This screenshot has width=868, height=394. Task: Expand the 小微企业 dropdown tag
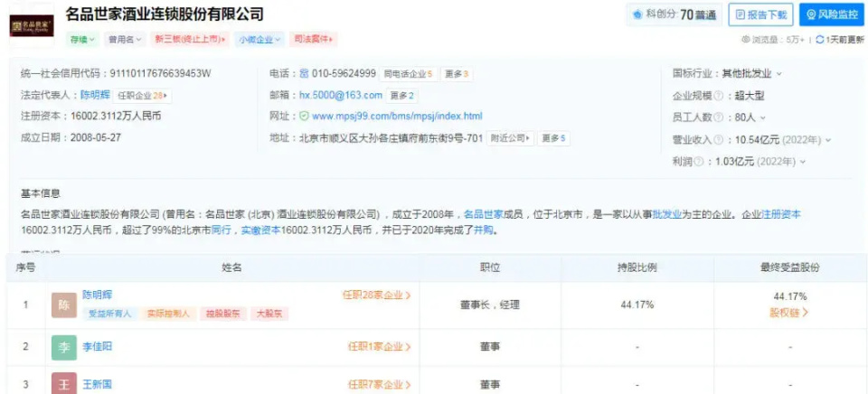click(259, 39)
